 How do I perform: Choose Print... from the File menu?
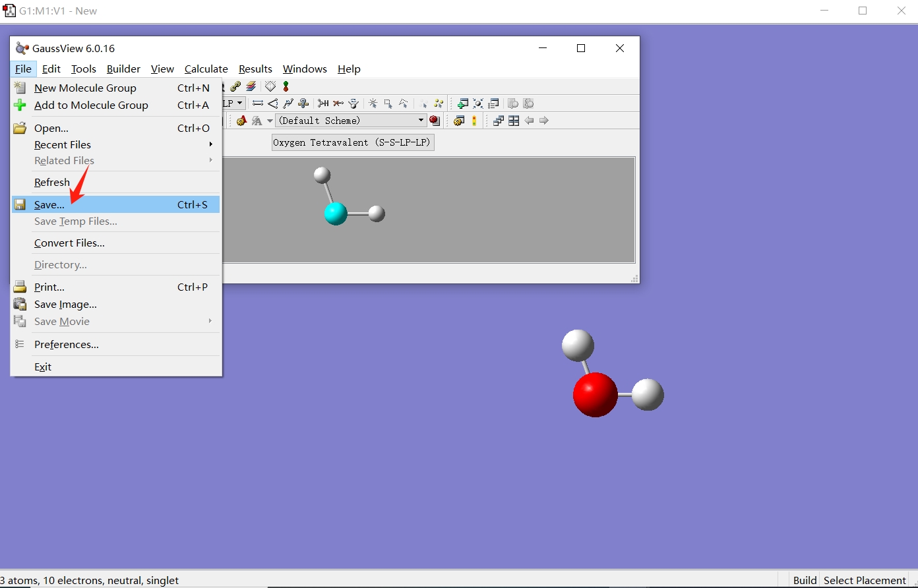[116, 287]
